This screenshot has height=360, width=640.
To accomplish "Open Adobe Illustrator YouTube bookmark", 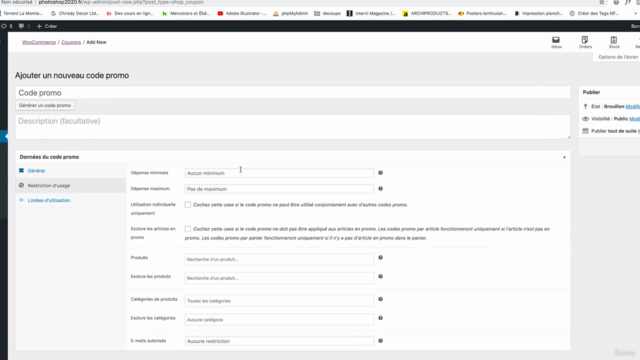I will (242, 13).
